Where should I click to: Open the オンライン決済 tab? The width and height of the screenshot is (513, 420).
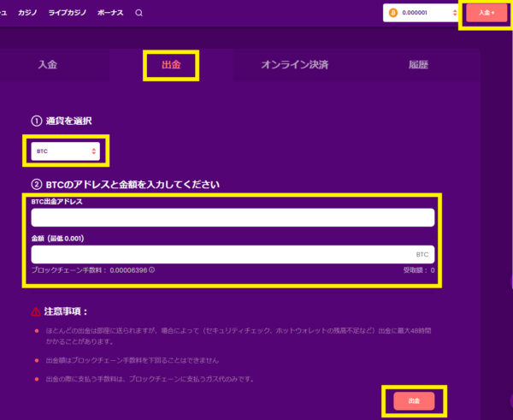tap(294, 65)
